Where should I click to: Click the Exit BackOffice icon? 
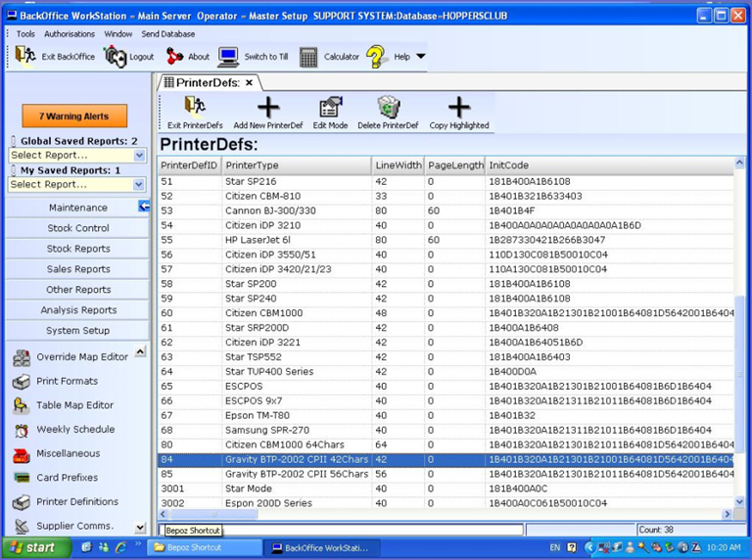click(25, 57)
